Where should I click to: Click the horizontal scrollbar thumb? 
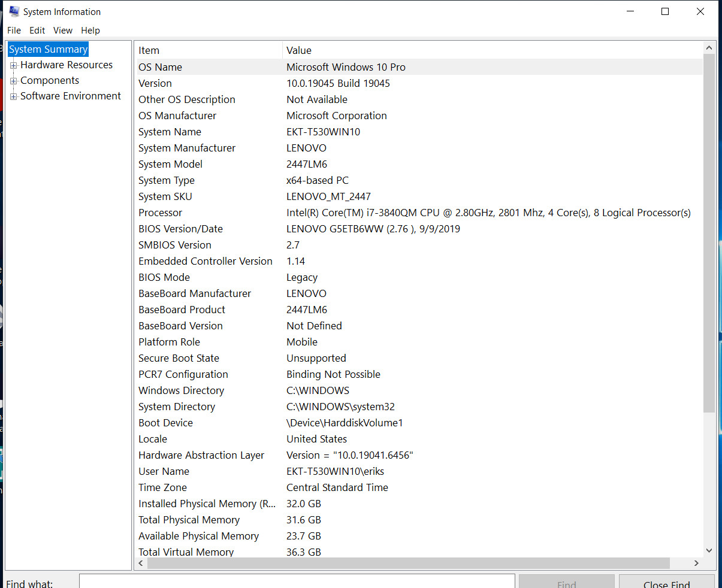click(409, 563)
